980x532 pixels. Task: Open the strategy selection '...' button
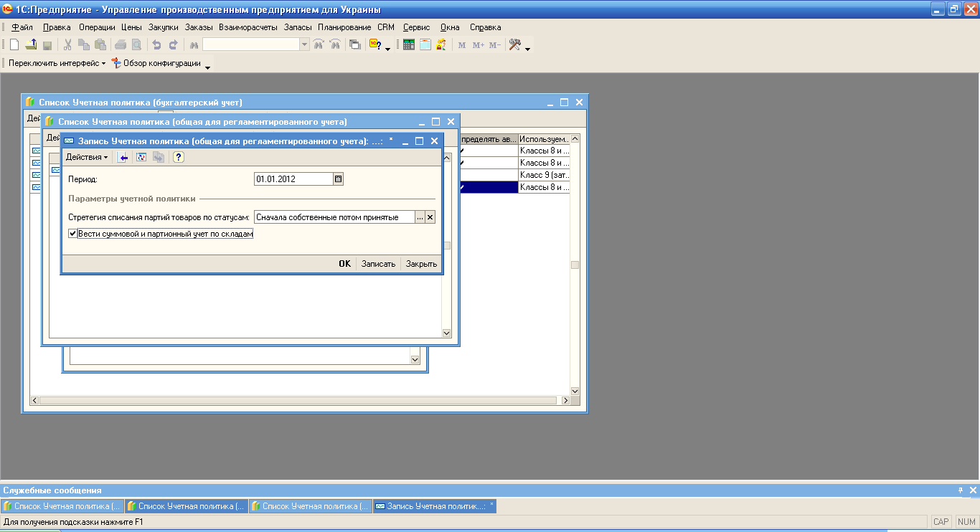click(x=420, y=217)
